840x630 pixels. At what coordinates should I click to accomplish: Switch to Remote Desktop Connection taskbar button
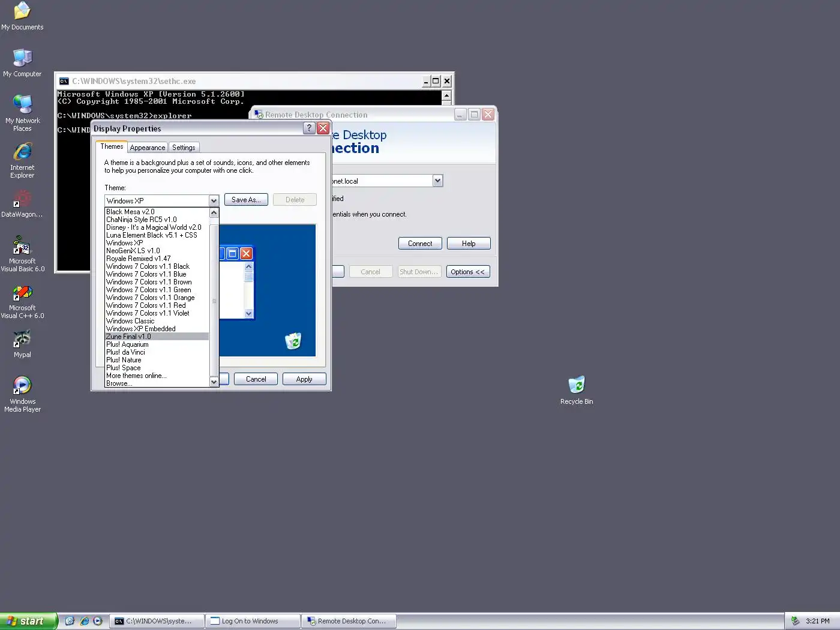click(x=349, y=621)
